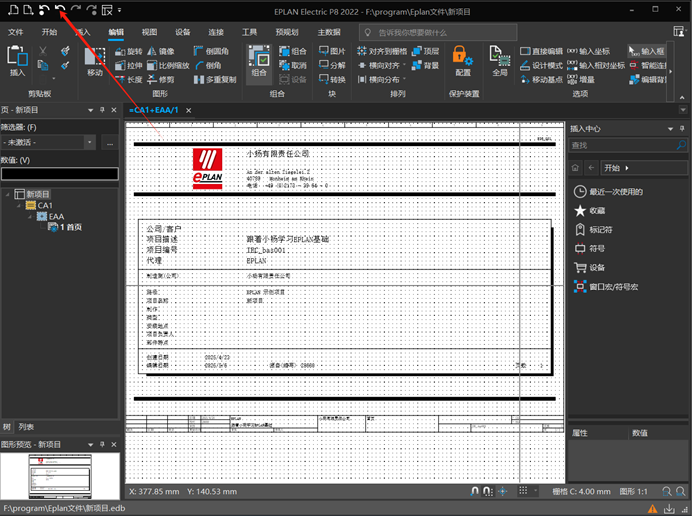The width and height of the screenshot is (692, 516).
Task: Toggle grid display button in status bar
Action: (523, 491)
